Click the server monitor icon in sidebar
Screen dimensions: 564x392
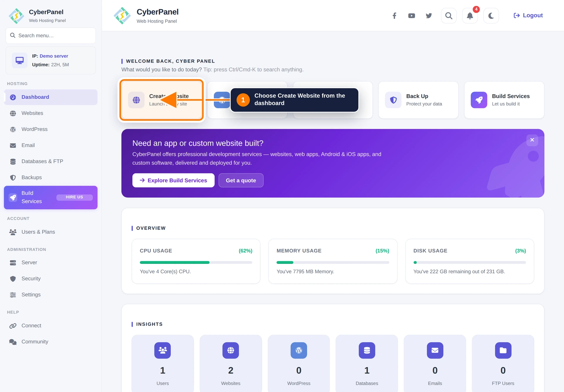(x=20, y=60)
